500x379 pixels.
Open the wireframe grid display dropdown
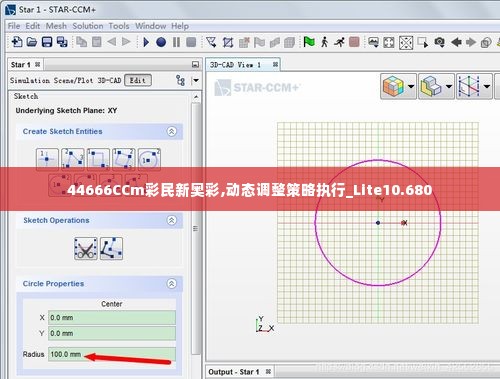click(487, 86)
